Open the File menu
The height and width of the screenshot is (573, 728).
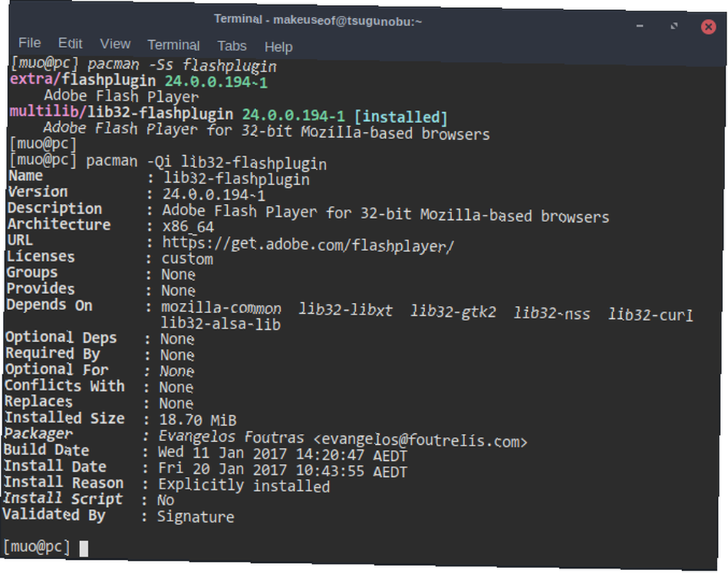pos(30,43)
